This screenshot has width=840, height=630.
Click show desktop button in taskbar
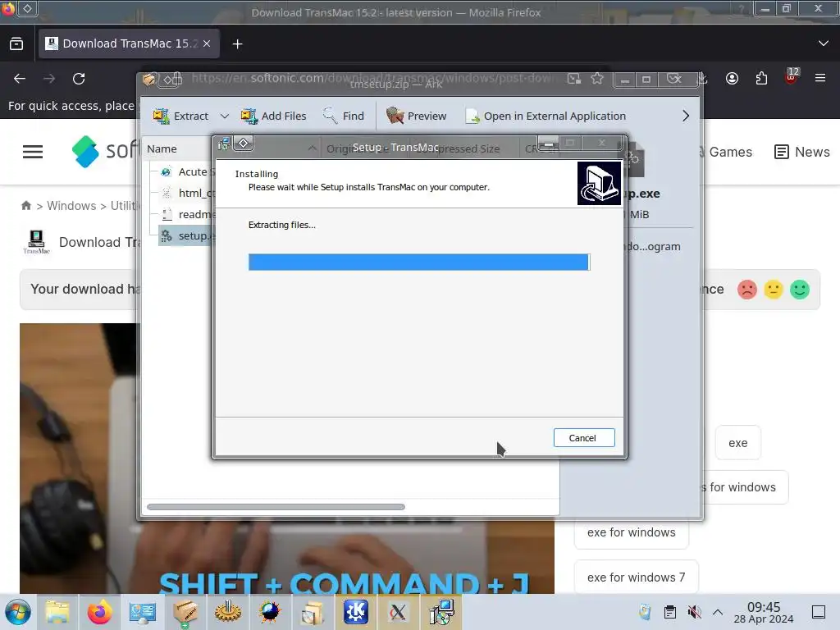(819, 612)
